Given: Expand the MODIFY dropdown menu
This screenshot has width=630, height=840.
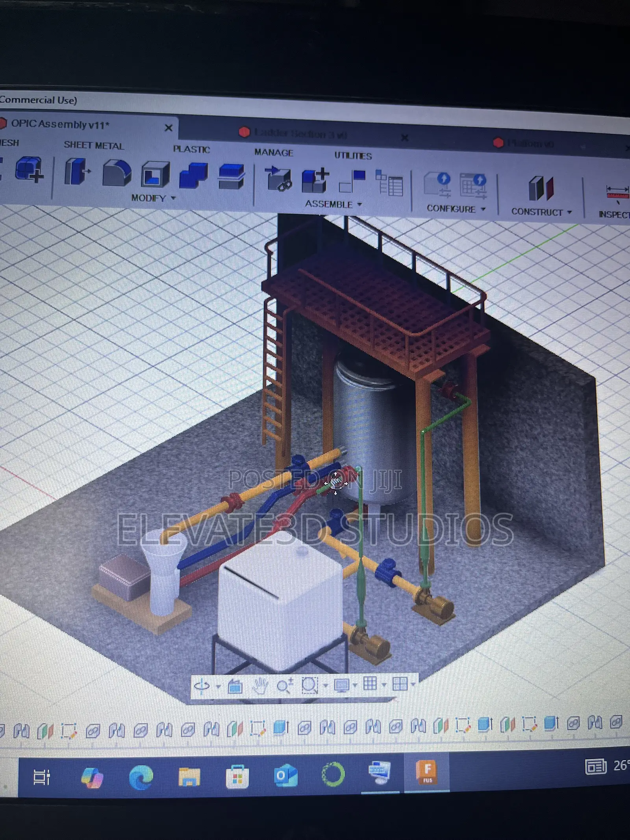Looking at the screenshot, I should [x=154, y=198].
